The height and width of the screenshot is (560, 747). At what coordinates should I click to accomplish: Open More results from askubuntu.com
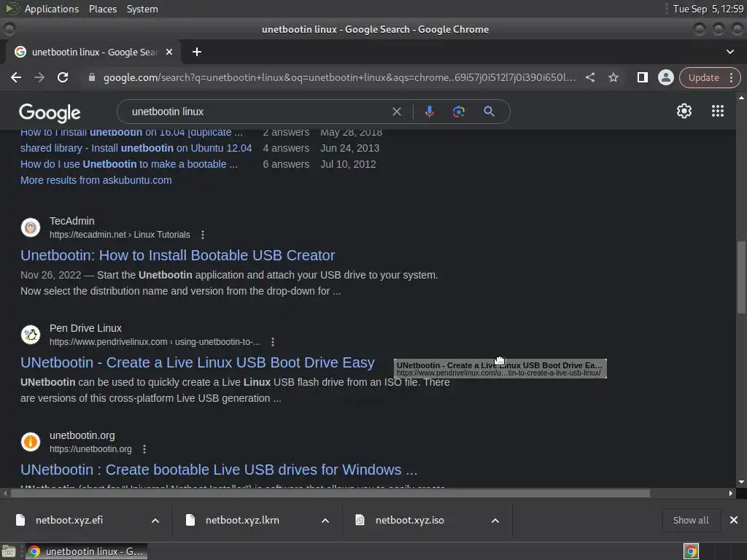96,180
